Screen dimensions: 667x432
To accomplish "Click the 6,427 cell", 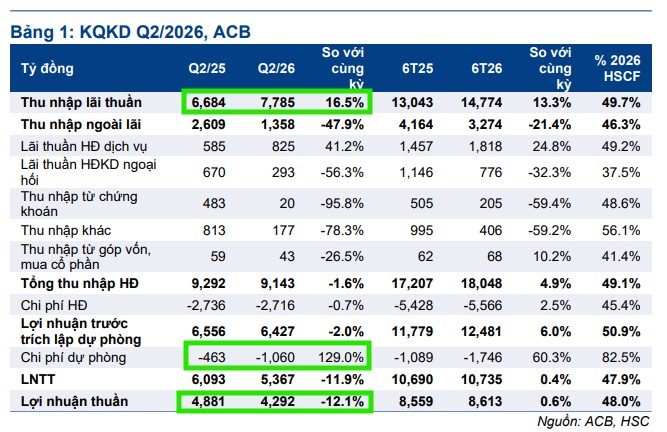I will [278, 332].
